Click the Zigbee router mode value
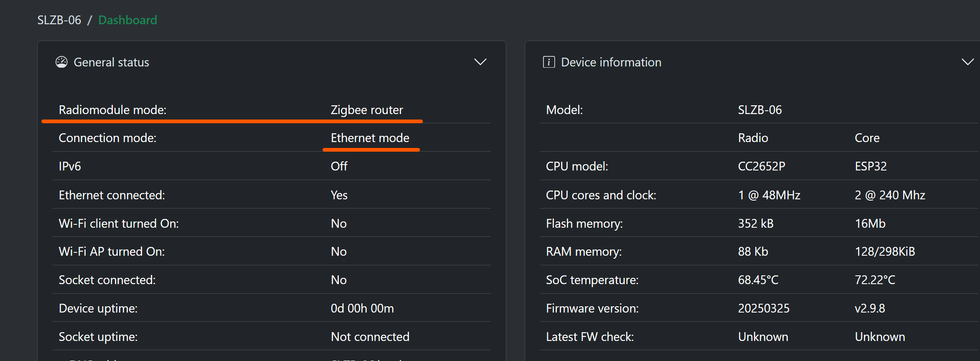This screenshot has width=980, height=361. [x=367, y=110]
